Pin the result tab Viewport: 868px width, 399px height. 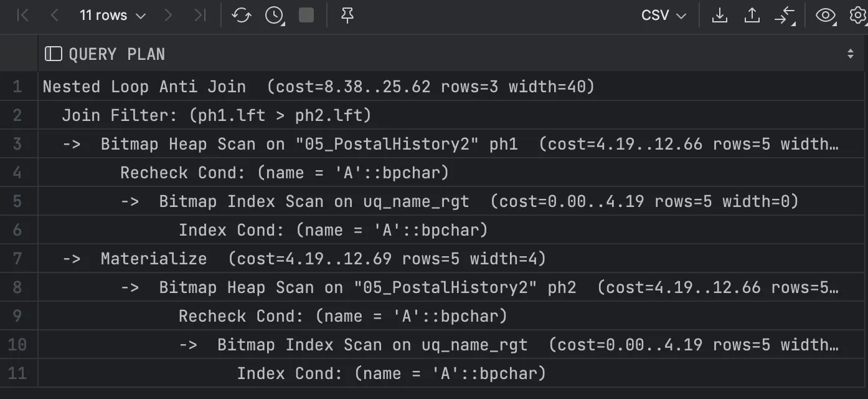(x=347, y=16)
